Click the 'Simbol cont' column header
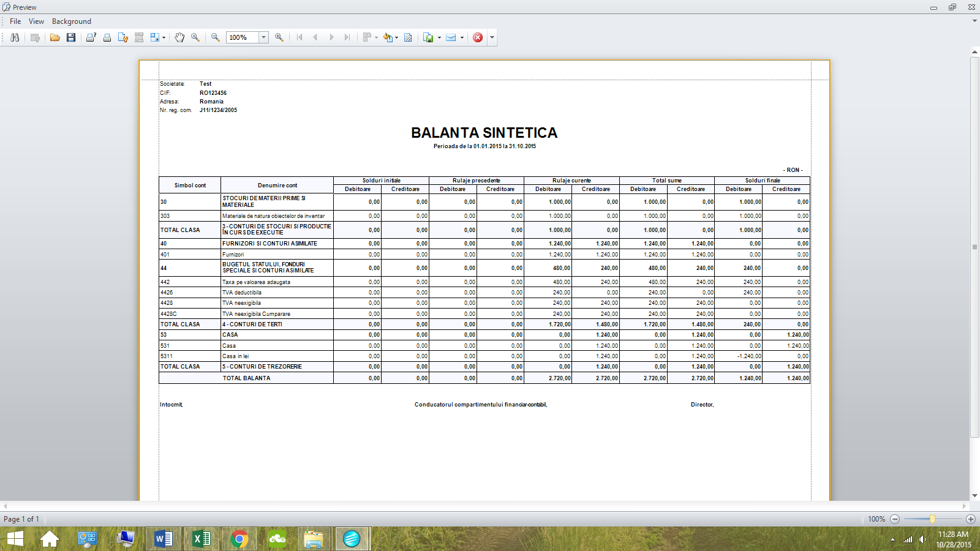The width and height of the screenshot is (980, 551). click(190, 185)
